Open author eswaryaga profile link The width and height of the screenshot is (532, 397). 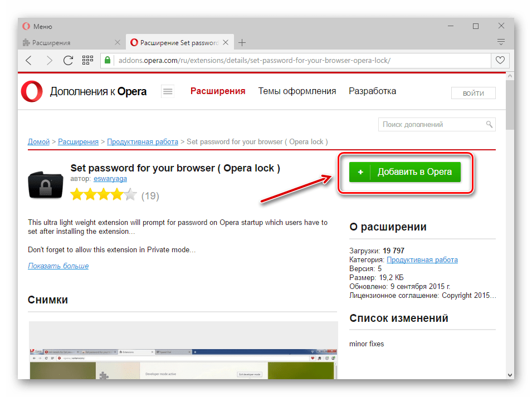(110, 179)
